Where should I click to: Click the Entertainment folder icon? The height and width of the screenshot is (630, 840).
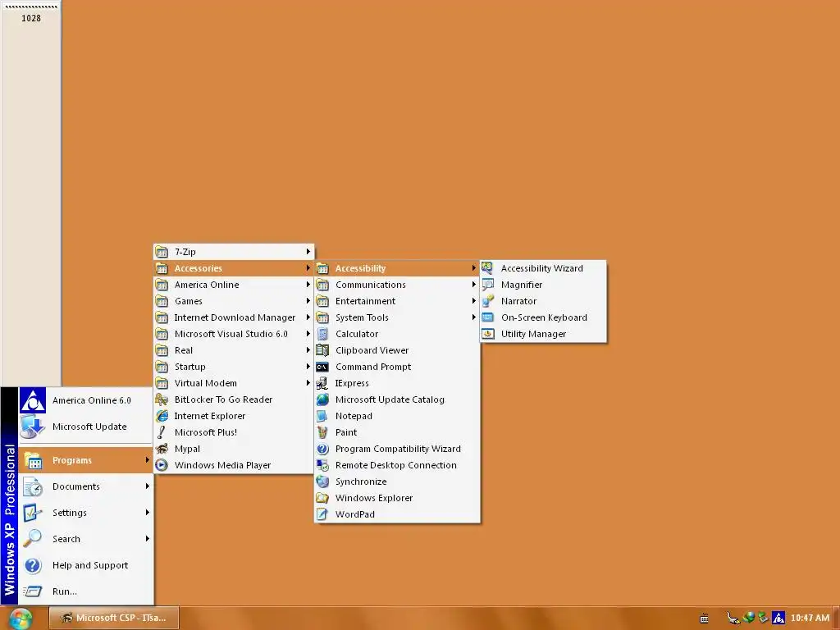click(322, 301)
